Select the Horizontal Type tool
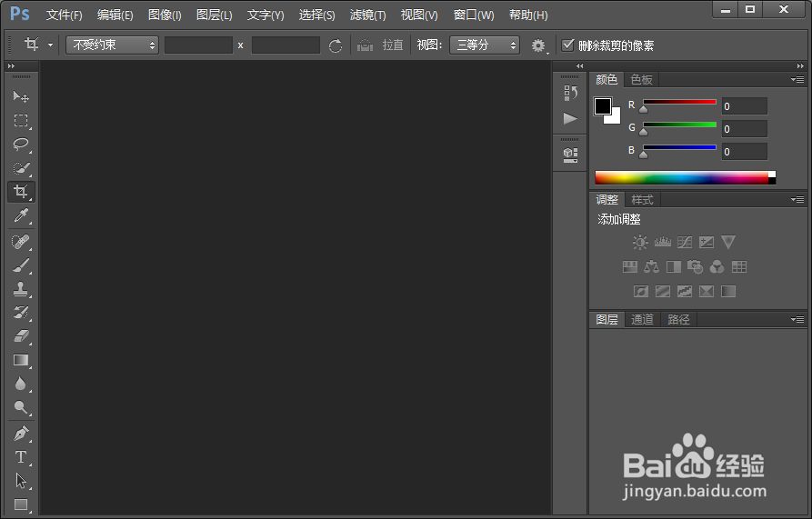This screenshot has height=519, width=812. click(21, 457)
